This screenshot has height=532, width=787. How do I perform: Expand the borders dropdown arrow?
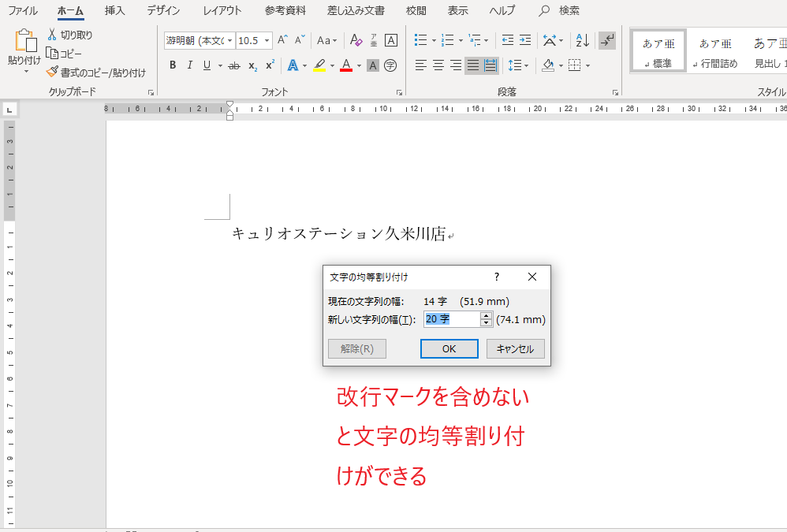[587, 65]
